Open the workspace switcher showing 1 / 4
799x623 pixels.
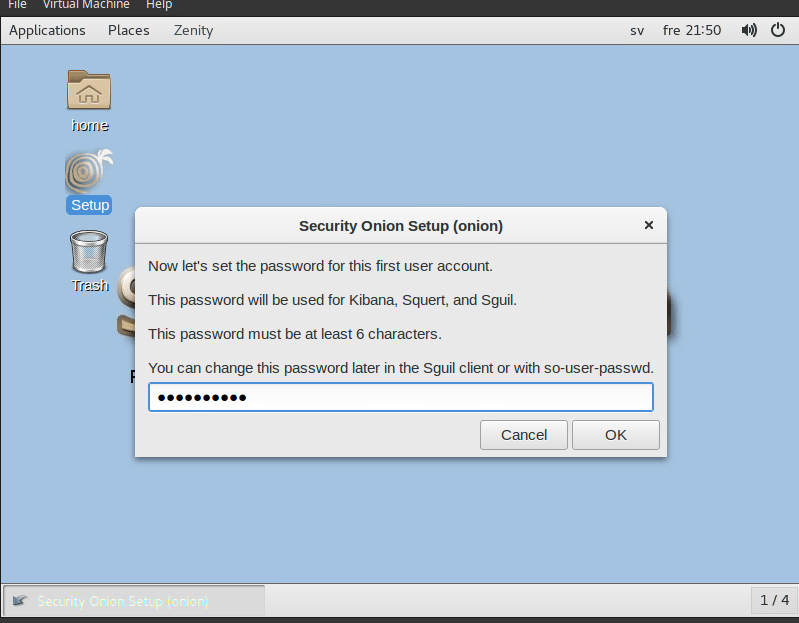pyautogui.click(x=775, y=600)
